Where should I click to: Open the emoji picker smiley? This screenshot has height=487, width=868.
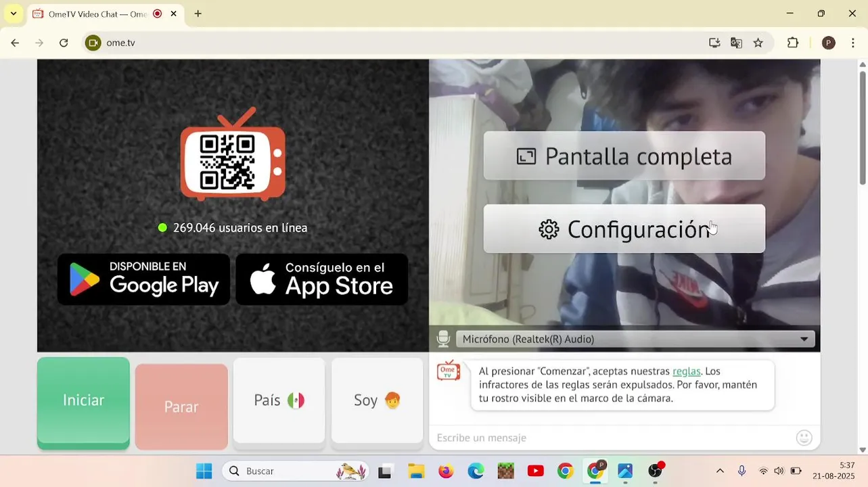[804, 438]
